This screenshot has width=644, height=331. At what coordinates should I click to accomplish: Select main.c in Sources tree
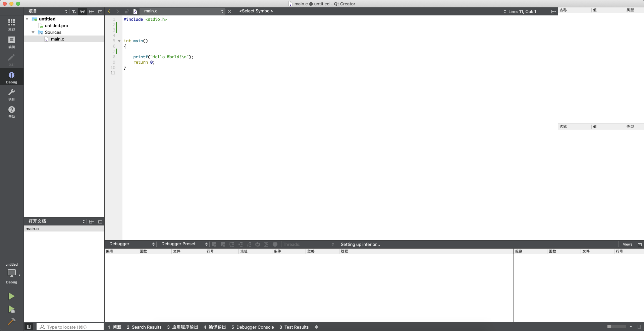(x=58, y=39)
